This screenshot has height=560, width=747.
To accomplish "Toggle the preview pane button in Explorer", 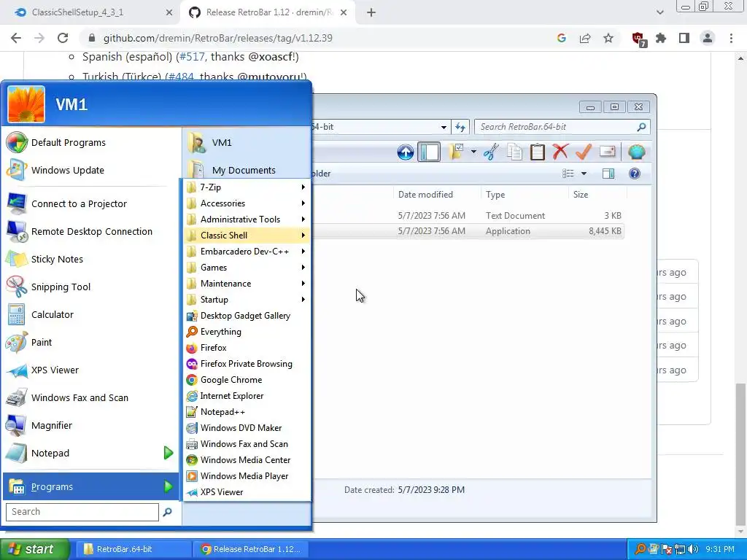I will [x=608, y=174].
